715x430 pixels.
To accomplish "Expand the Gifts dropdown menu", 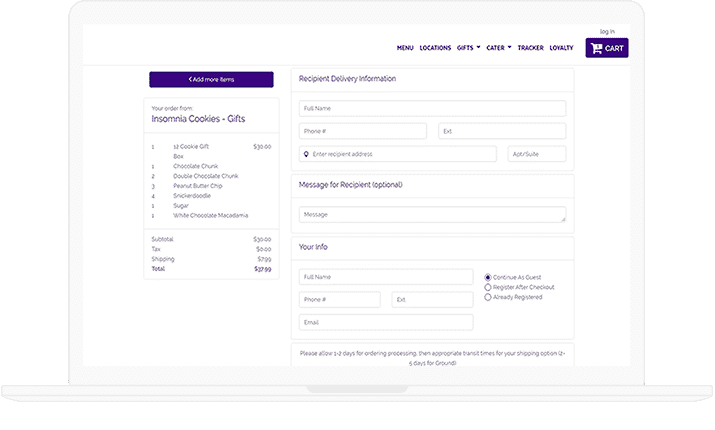I will click(468, 48).
